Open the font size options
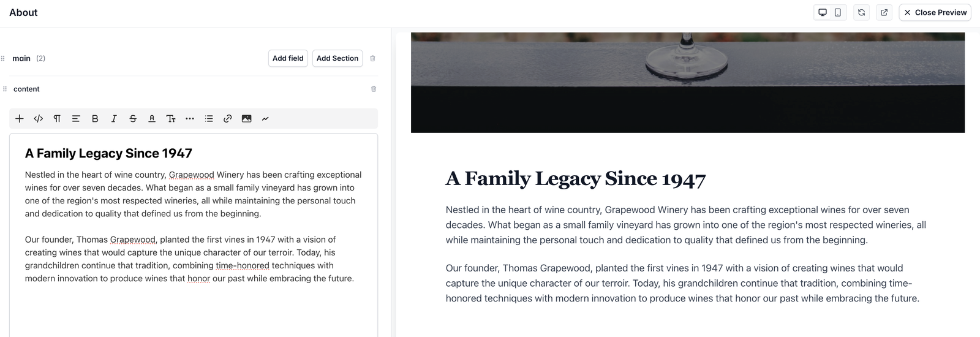This screenshot has width=980, height=337. pyautogui.click(x=171, y=119)
